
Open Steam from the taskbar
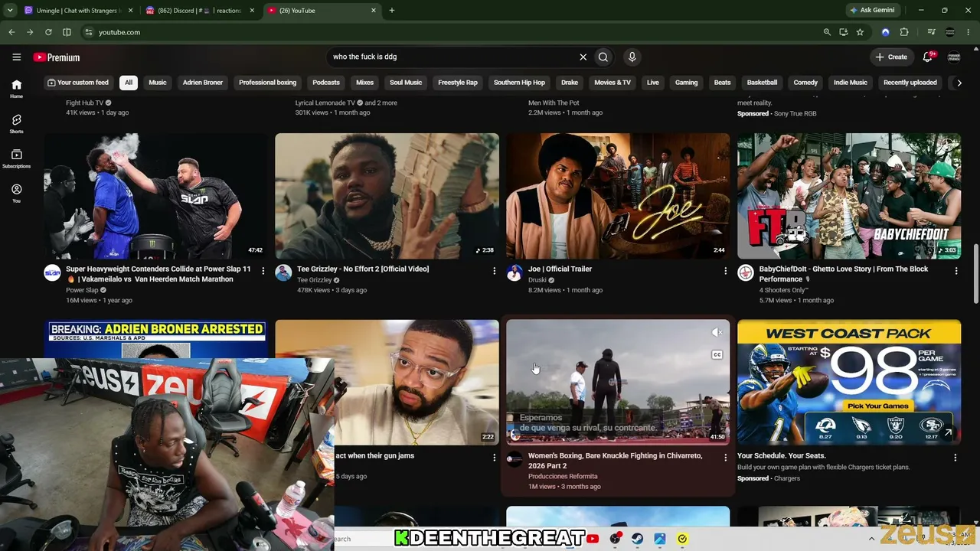coord(637,539)
